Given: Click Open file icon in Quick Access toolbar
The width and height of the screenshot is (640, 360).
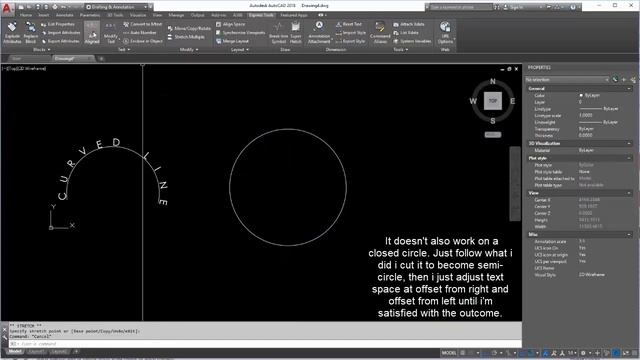Looking at the screenshot, I should 29,7.
